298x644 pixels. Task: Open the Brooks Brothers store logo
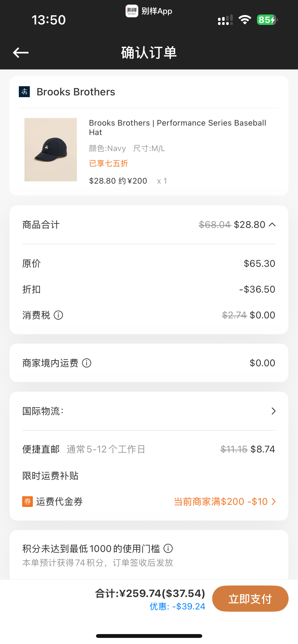24,92
